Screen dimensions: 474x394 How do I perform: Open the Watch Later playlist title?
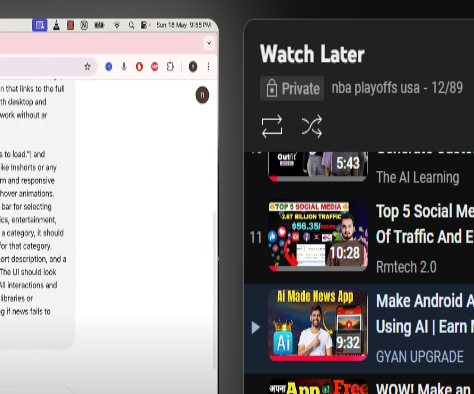click(x=312, y=54)
